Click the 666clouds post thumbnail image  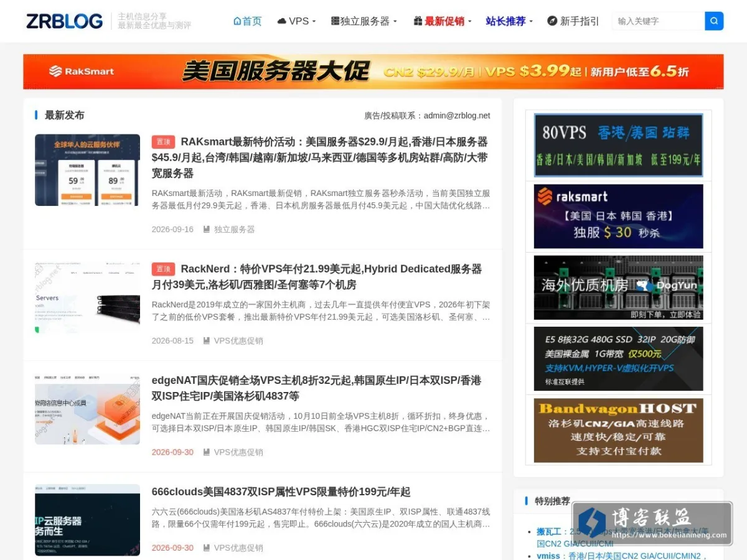(x=87, y=520)
